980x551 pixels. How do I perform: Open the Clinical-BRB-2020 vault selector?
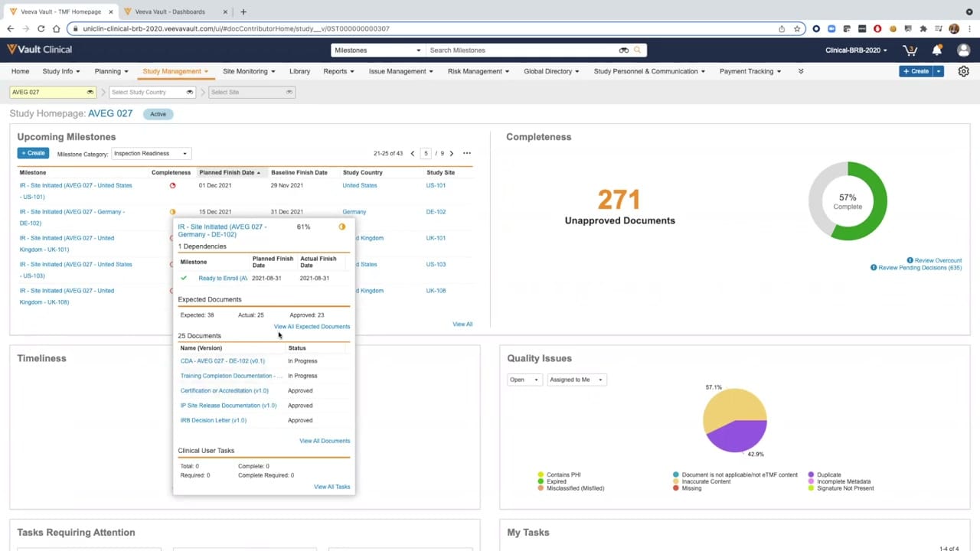[856, 50]
